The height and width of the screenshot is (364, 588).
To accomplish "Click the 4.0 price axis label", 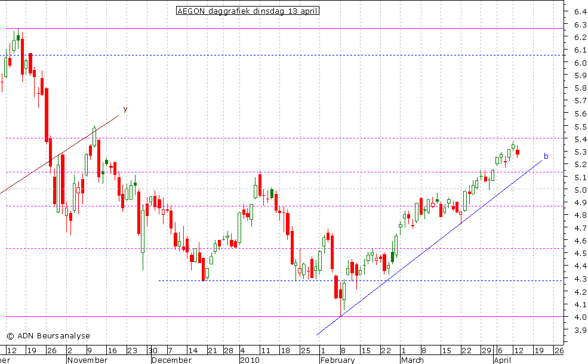I will click(580, 317).
